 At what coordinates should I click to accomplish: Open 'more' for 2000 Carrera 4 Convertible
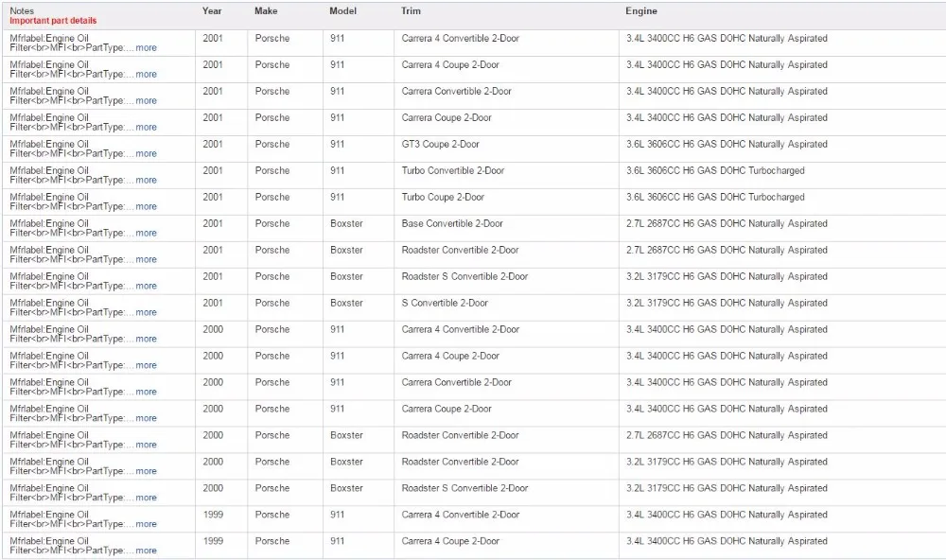[x=146, y=340]
